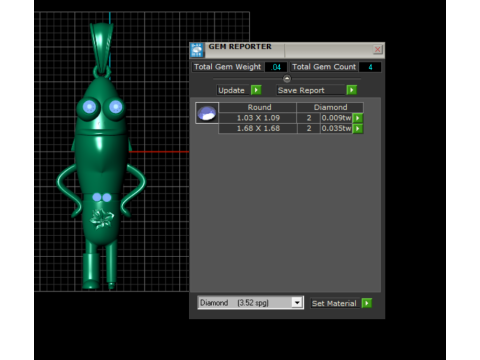
Task: Click the 'Diamond' column header
Action: click(x=330, y=107)
